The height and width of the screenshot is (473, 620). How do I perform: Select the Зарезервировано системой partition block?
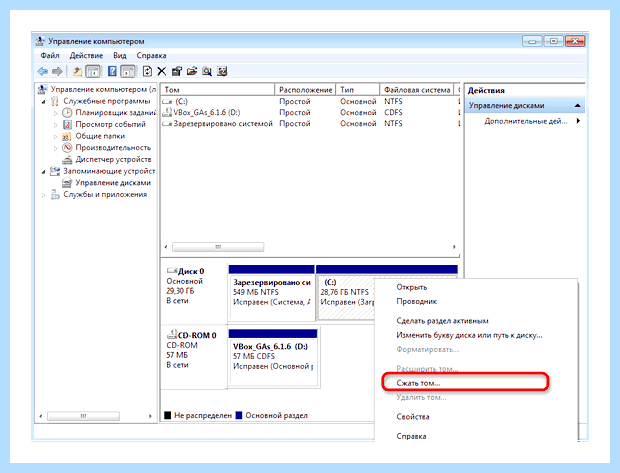tap(272, 293)
